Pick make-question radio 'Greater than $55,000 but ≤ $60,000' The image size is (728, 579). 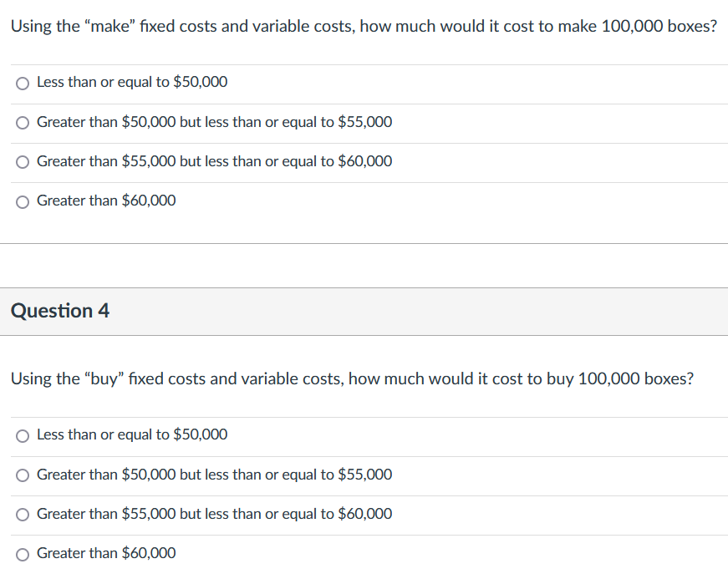click(x=23, y=162)
